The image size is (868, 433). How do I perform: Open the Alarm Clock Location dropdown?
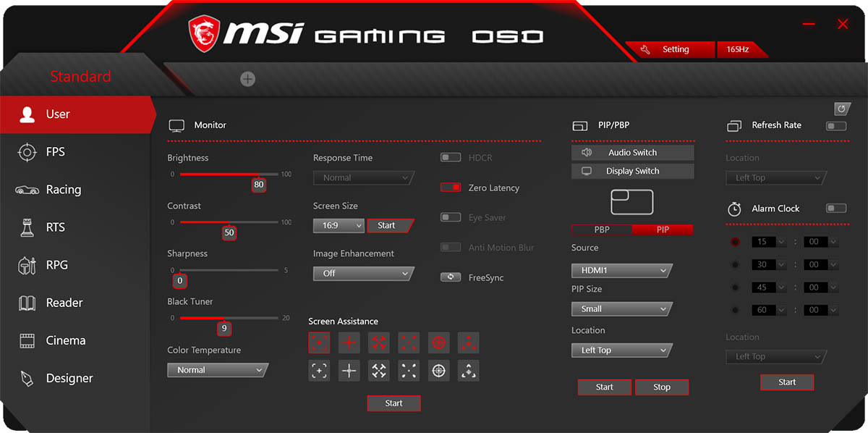(776, 357)
